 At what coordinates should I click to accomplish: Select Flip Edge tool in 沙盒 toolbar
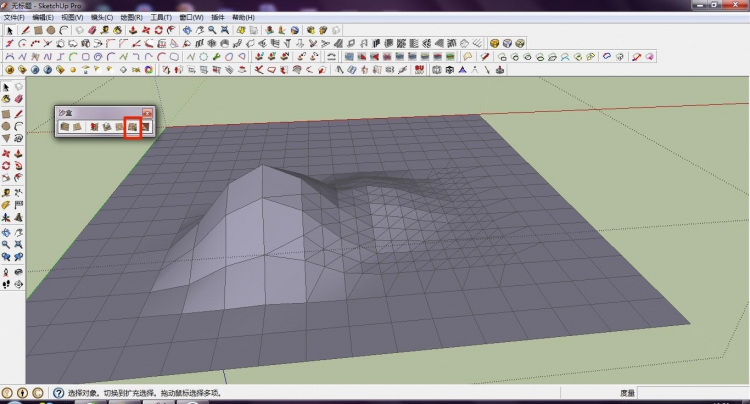tap(145, 127)
